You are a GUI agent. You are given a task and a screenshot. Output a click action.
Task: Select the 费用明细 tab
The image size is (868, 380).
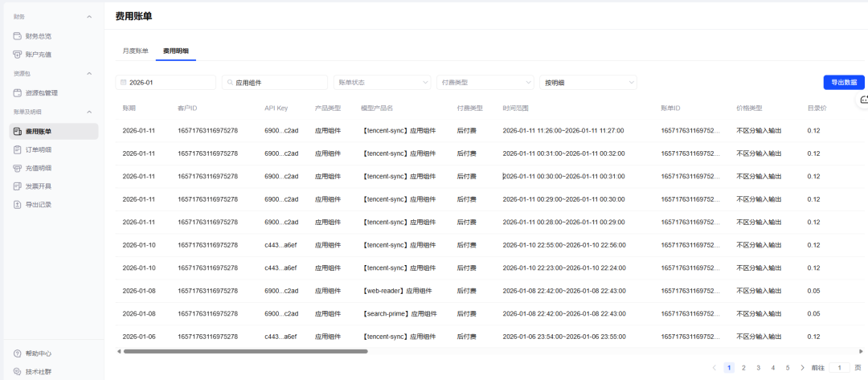pos(175,51)
